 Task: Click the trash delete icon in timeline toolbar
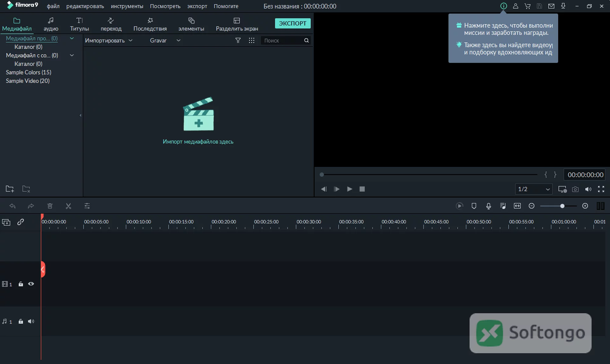point(50,206)
